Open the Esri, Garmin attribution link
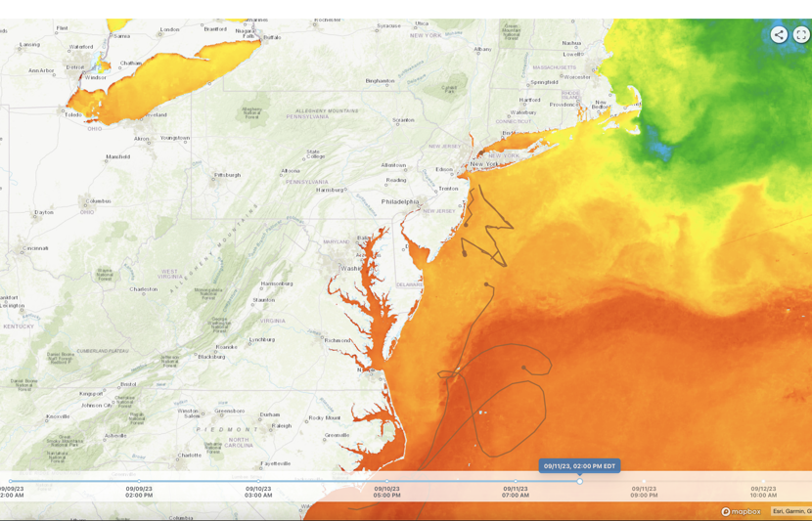812x521 pixels. tap(791, 511)
